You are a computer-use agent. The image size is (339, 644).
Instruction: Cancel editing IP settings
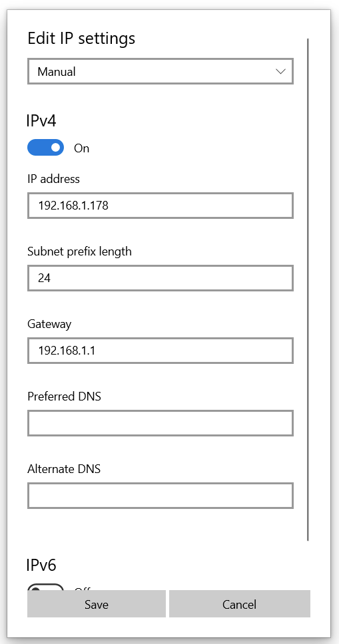(240, 604)
